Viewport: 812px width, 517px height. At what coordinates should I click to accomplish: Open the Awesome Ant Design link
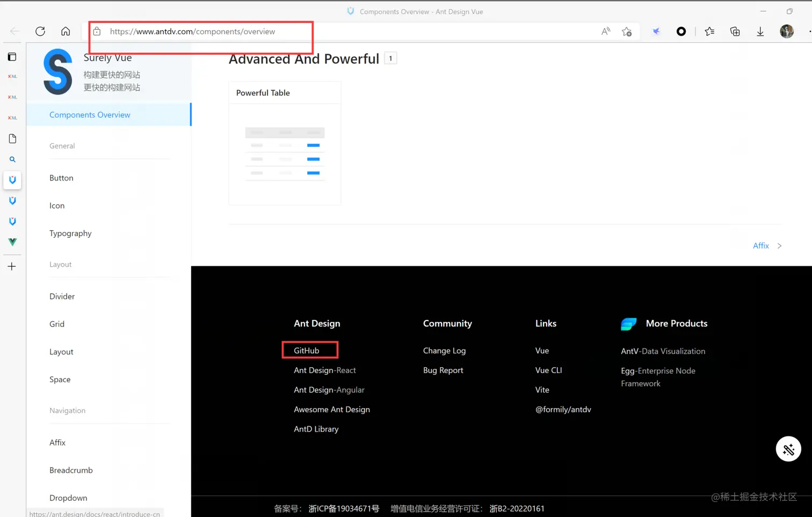332,410
